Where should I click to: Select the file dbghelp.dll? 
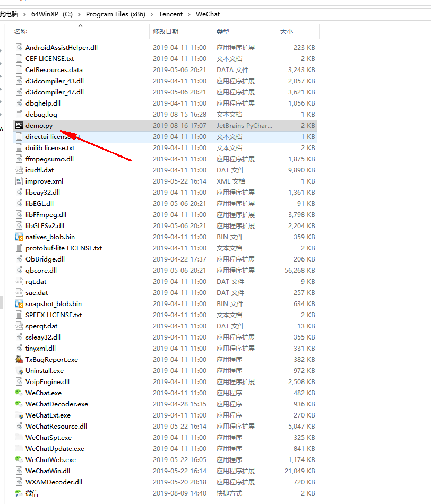tap(43, 103)
